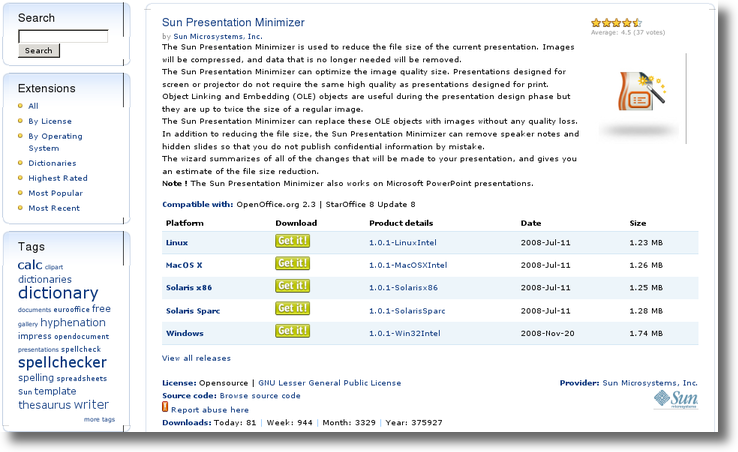Select the clipart tag
The height and width of the screenshot is (452, 738).
[54, 267]
